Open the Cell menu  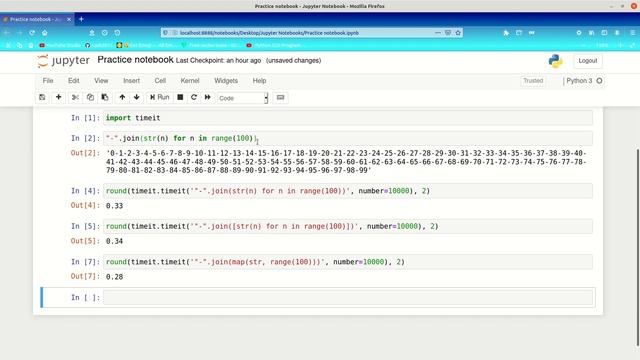pyautogui.click(x=160, y=81)
